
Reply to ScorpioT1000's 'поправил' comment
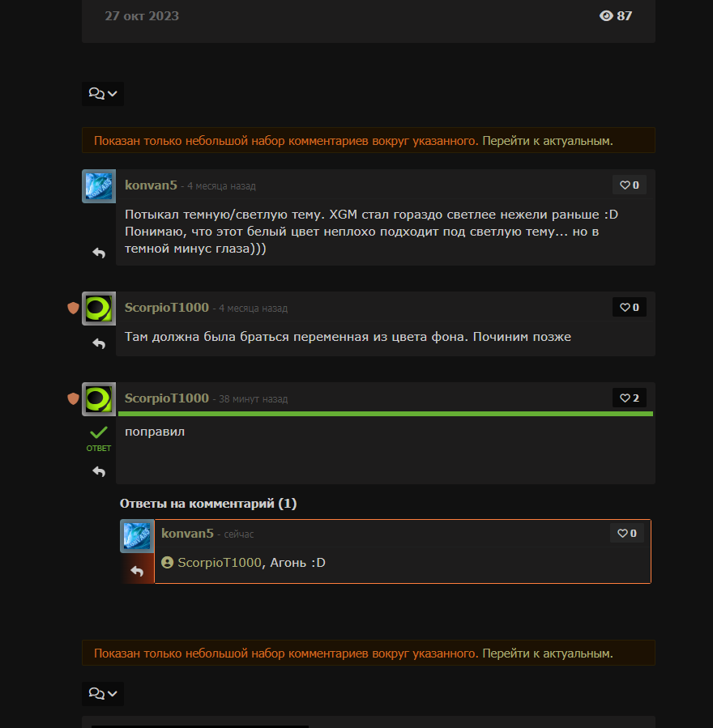pyautogui.click(x=99, y=472)
